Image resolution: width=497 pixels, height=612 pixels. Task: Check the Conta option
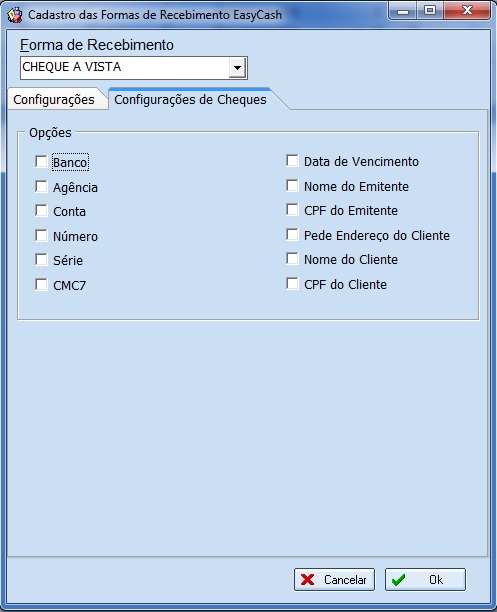click(41, 210)
